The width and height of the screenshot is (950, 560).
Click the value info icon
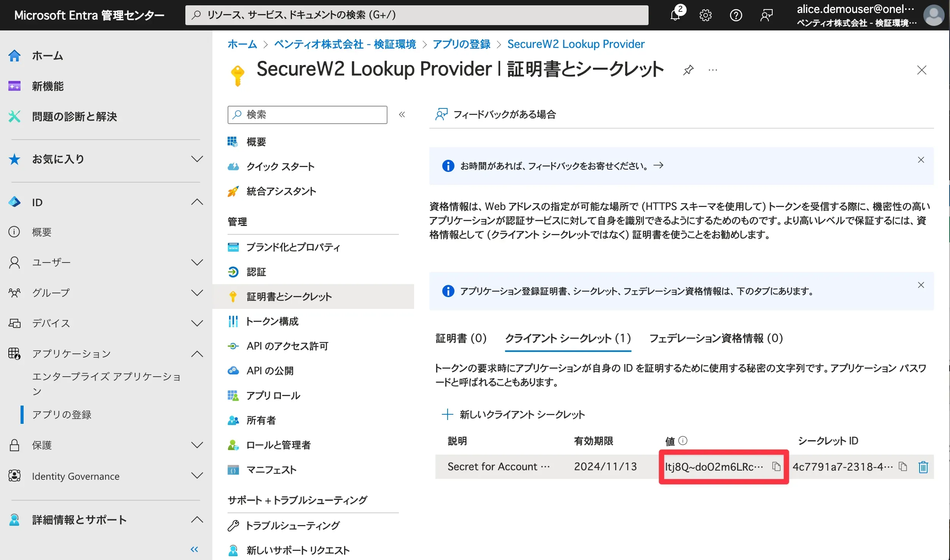pos(683,441)
